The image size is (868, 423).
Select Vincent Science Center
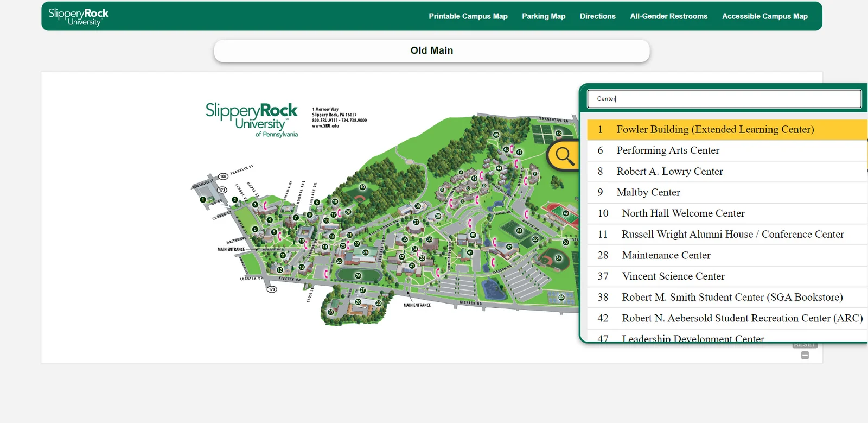tap(727, 276)
